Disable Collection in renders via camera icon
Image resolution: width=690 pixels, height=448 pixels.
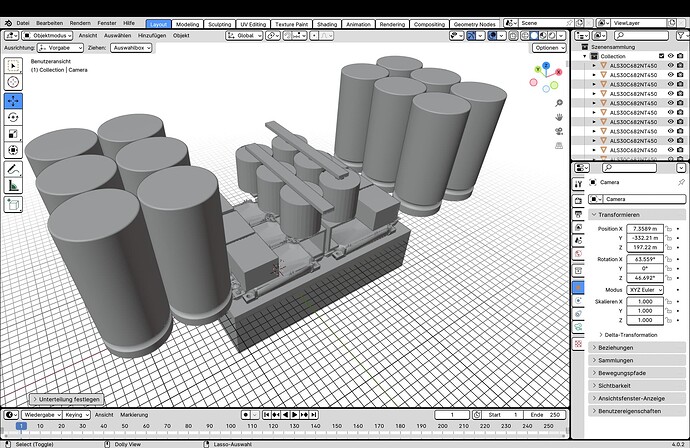click(x=680, y=56)
